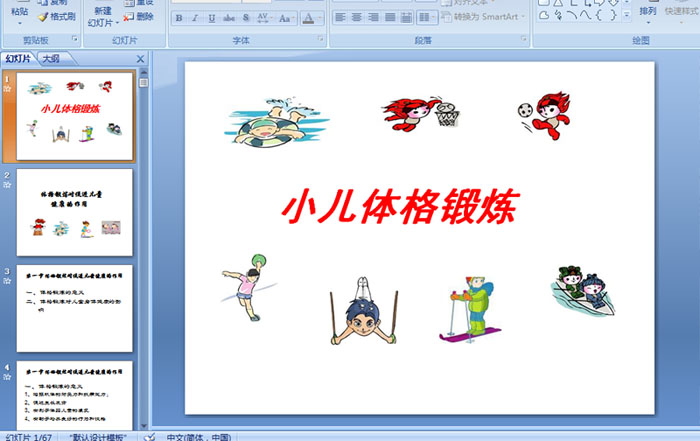
Task: Open the font dialog launcher
Action: (x=321, y=39)
